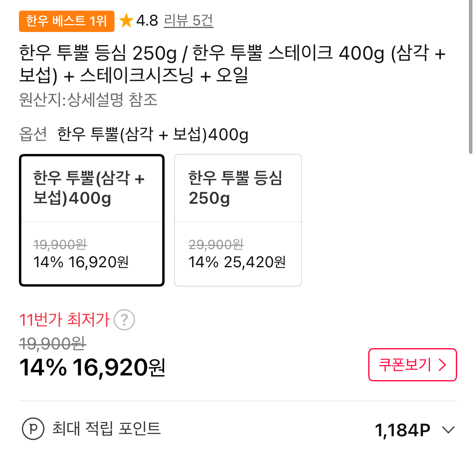Select the 한우 투뿔(삼각 + 보섭)400g option
The width and height of the screenshot is (476, 454).
point(92,220)
